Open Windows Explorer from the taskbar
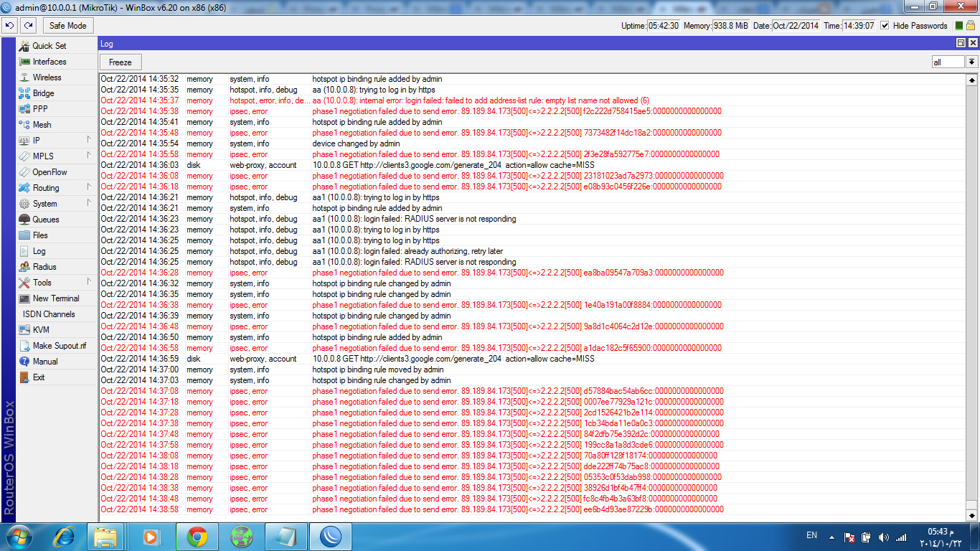This screenshot has height=551, width=980. click(x=105, y=536)
